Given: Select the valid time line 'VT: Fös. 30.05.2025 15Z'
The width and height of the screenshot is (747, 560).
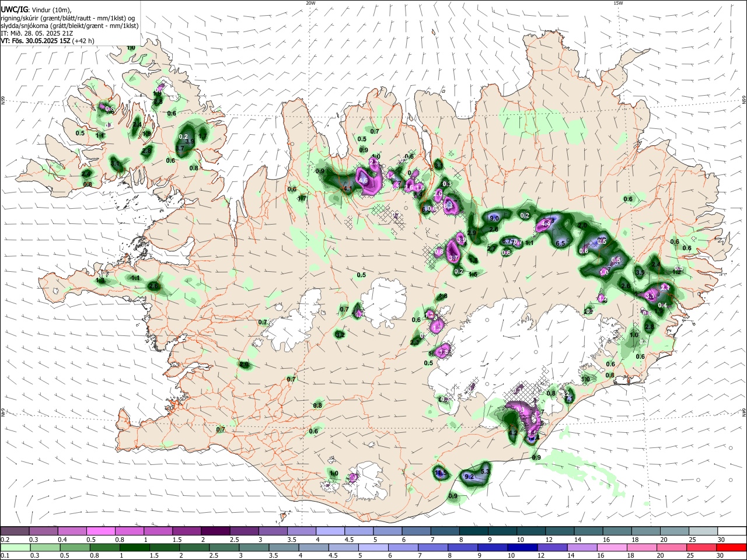Looking at the screenshot, I should tap(35, 41).
